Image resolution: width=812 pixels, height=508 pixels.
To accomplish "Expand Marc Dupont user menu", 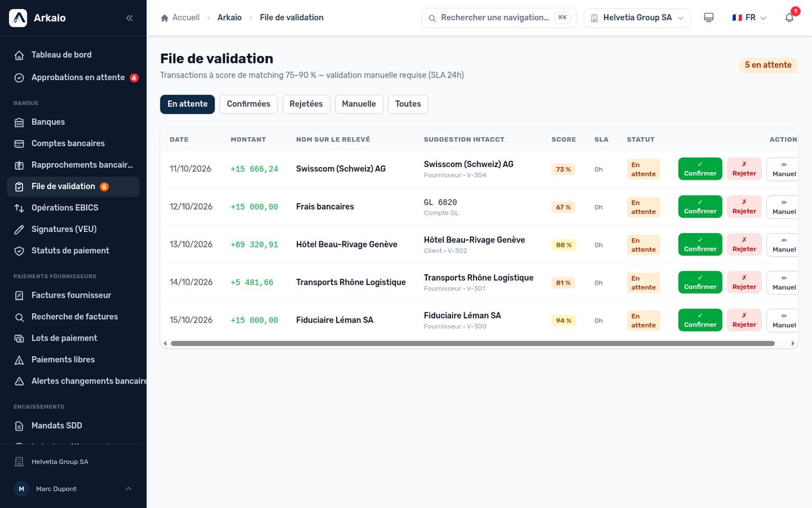I will [74, 489].
